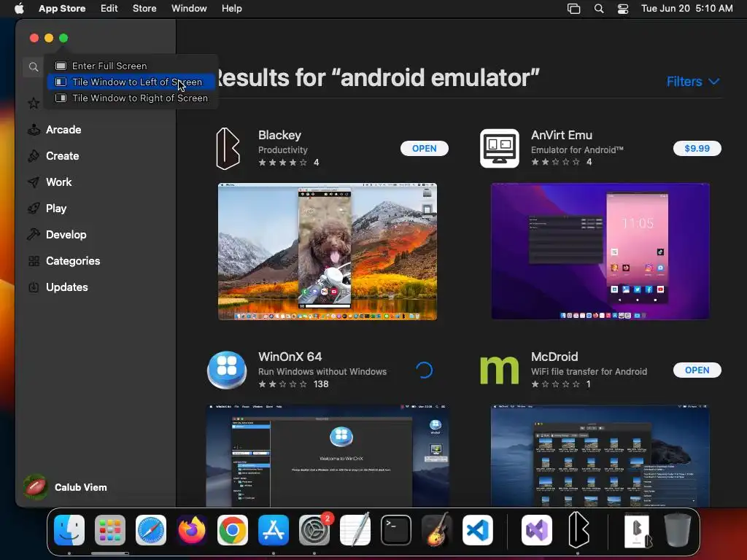Open Control Center in the menu bar
The width and height of the screenshot is (747, 560).
pyautogui.click(x=623, y=9)
